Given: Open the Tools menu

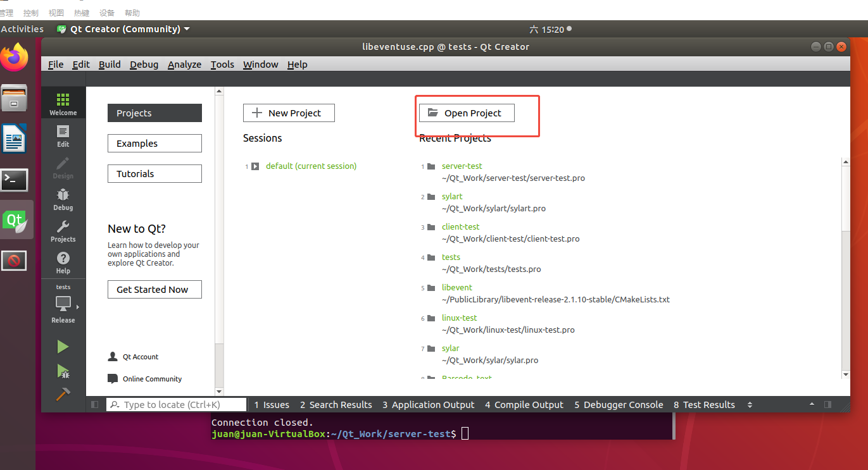Looking at the screenshot, I should point(222,65).
